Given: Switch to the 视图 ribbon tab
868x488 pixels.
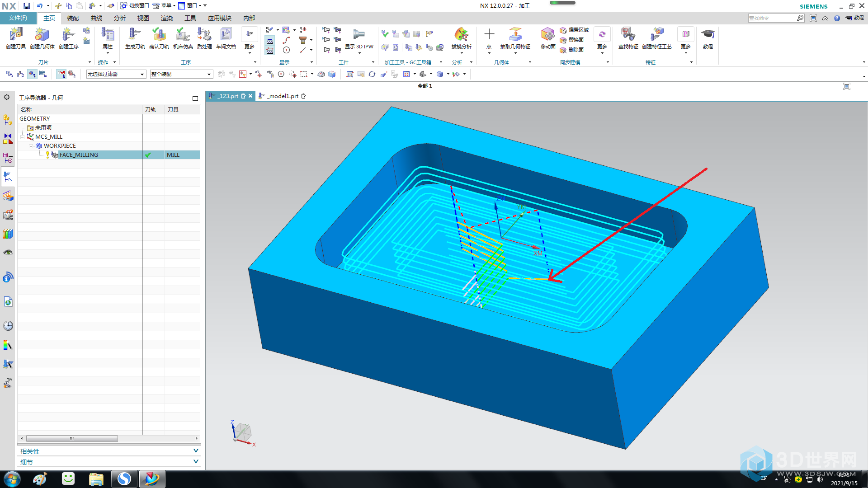Looking at the screenshot, I should [x=143, y=18].
